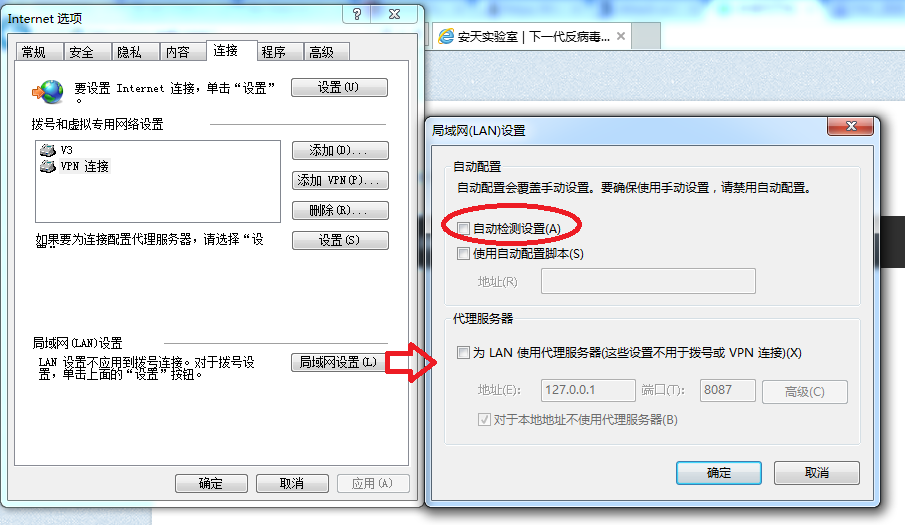Viewport: 905px width, 525px height.
Task: Confirm LAN settings with 确定 button
Action: 719,473
